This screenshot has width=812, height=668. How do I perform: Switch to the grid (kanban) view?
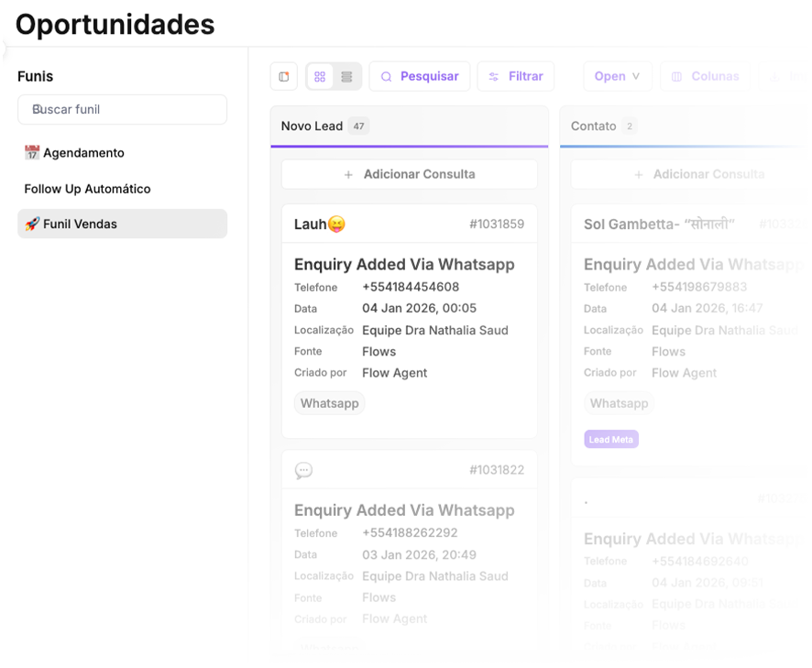click(x=320, y=77)
